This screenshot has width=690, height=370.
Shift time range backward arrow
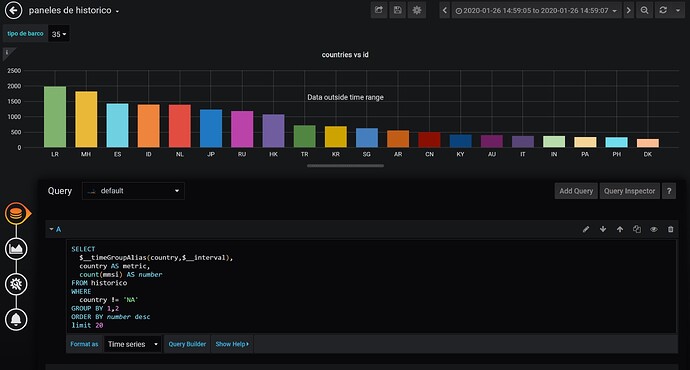tap(445, 10)
